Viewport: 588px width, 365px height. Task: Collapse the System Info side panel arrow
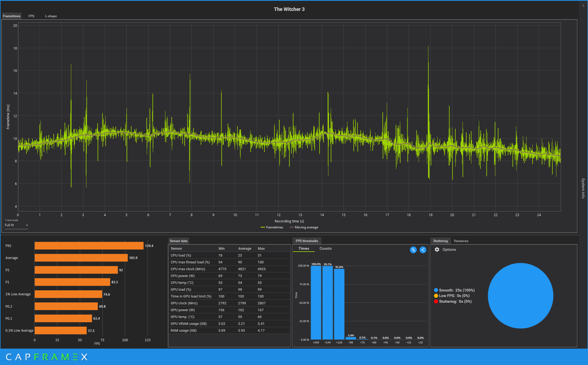[583, 5]
